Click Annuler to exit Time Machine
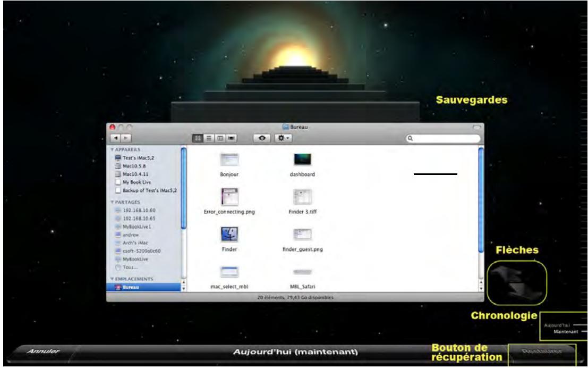The width and height of the screenshot is (588, 368). (43, 352)
